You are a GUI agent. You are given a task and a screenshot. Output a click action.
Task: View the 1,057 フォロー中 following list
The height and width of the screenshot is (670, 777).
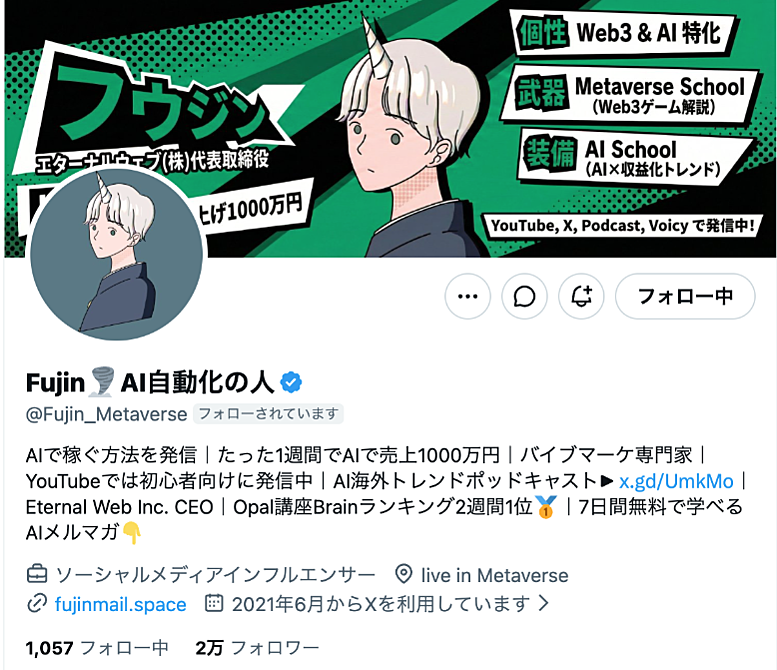click(97, 648)
